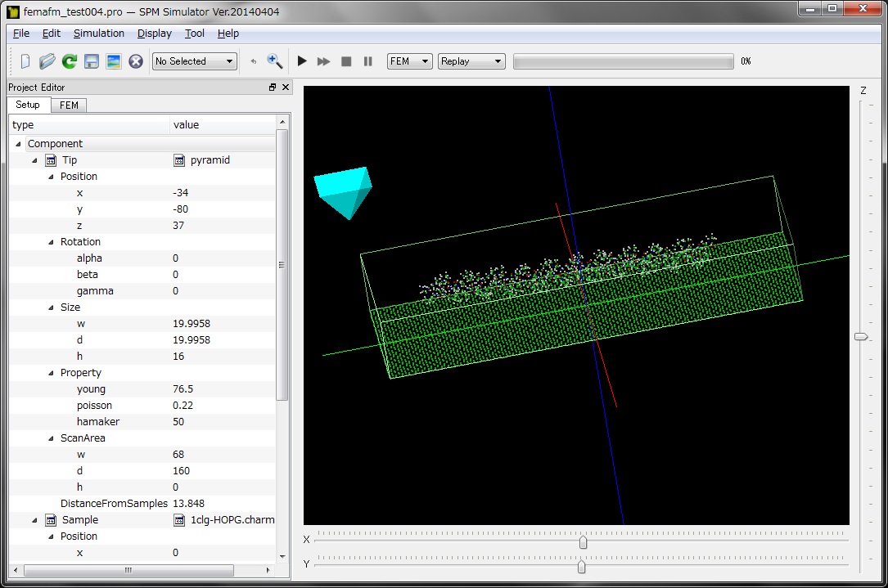
Task: Select the young property value 76.5
Action: click(x=183, y=389)
